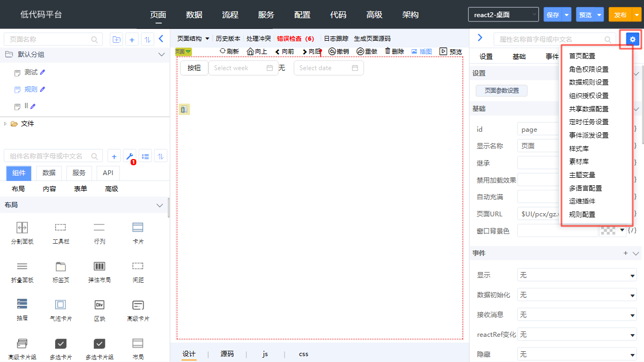Select the 弹性布局 component icon

[99, 266]
